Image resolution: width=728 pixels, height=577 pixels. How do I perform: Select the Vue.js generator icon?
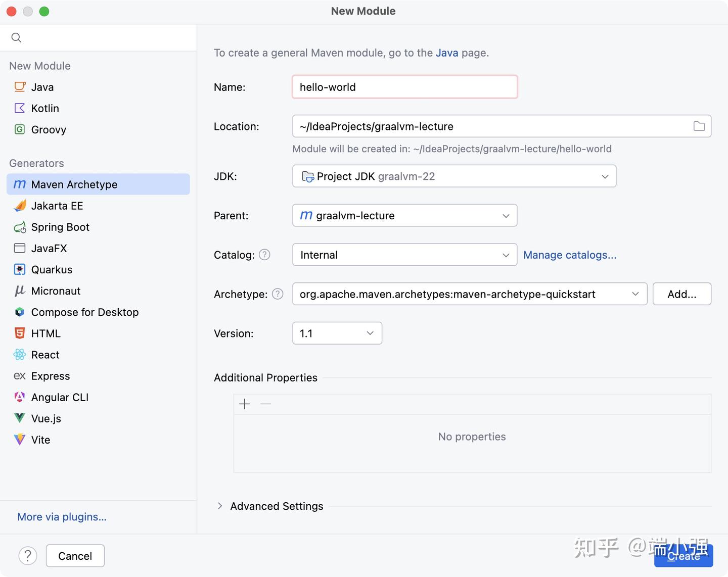(x=19, y=418)
